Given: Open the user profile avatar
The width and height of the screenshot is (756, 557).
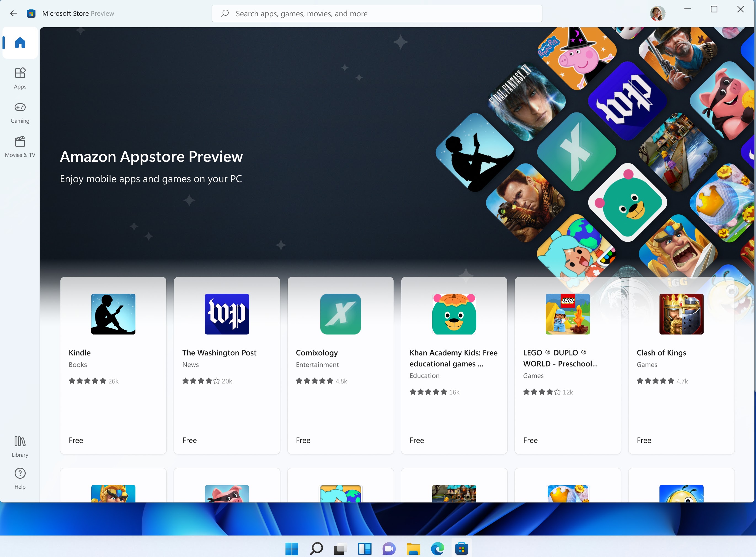Looking at the screenshot, I should pos(657,14).
